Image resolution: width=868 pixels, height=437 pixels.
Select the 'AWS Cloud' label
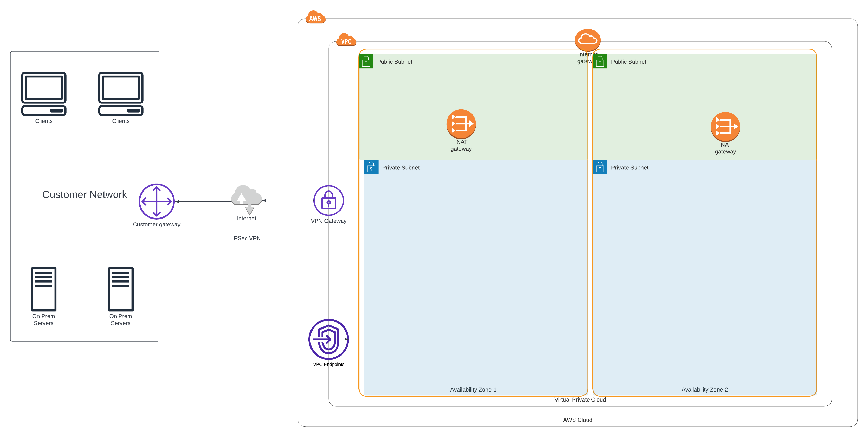[x=578, y=420]
